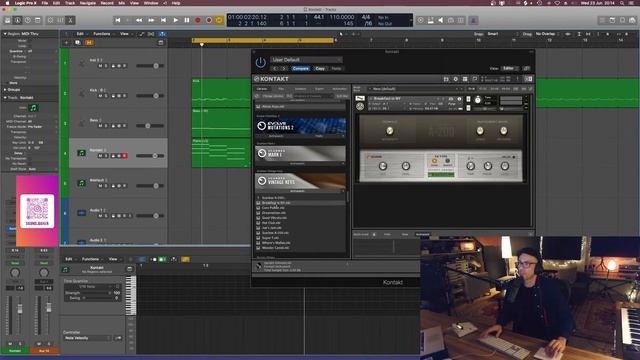Turn the A-200 left tremolo knob
The width and height of the screenshot is (640, 360).
[x=390, y=131]
